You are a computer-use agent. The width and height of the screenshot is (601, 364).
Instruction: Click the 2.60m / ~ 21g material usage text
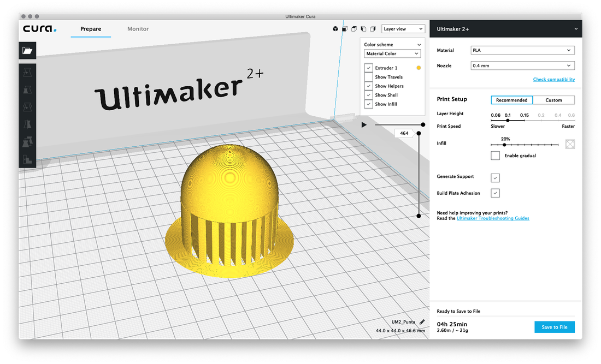pyautogui.click(x=452, y=330)
